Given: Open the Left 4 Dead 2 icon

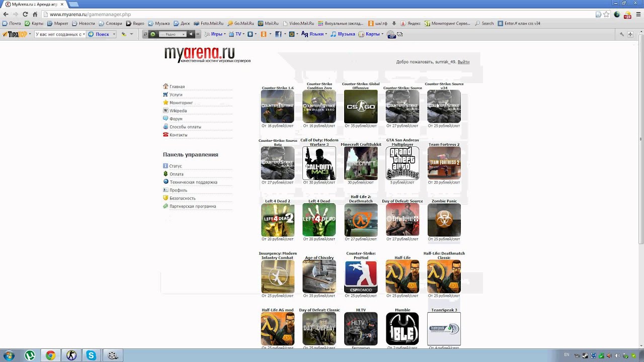Looking at the screenshot, I should pos(278,220).
